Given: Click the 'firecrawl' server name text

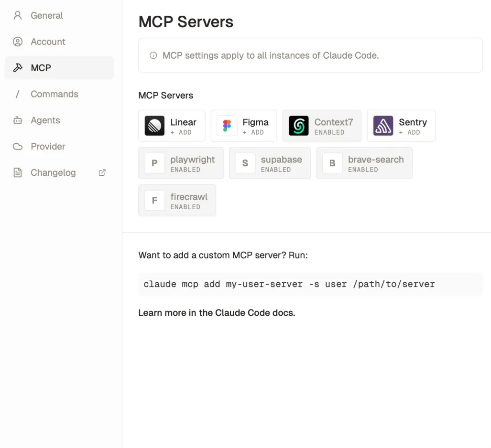Looking at the screenshot, I should [x=189, y=197].
